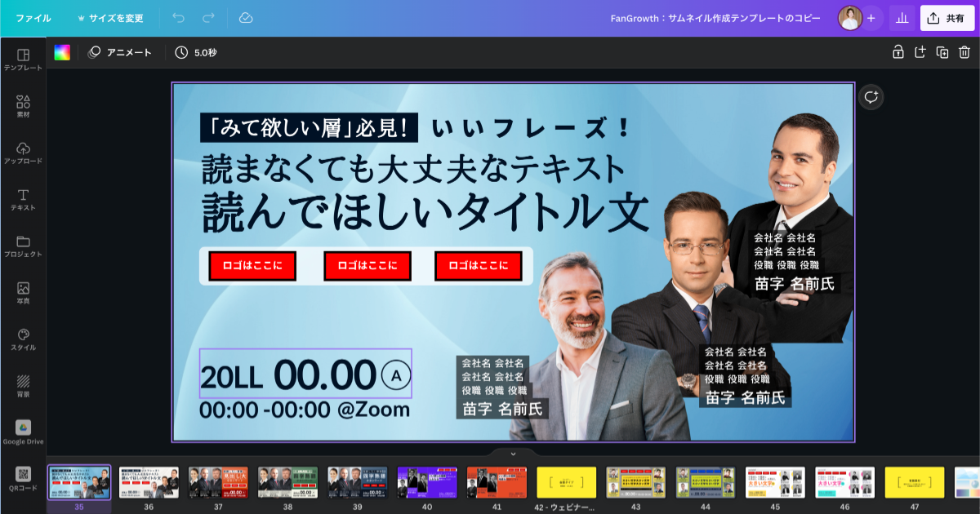
Task: Select page thumbnail 35
Action: tap(79, 482)
